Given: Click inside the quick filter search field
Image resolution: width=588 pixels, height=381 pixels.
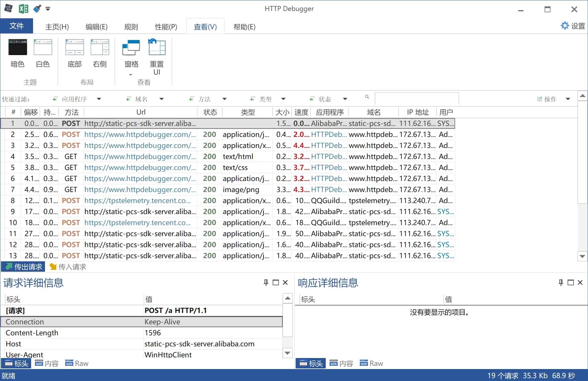Looking at the screenshot, I should click(x=416, y=99).
